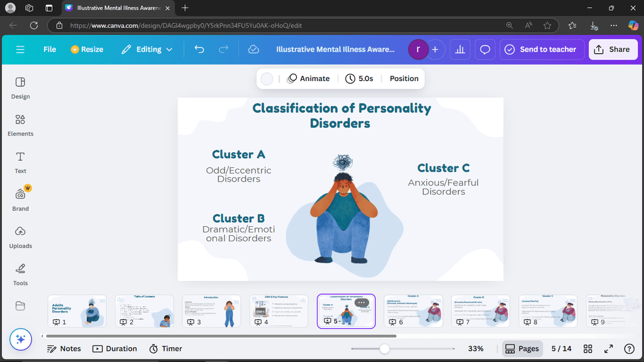Go to page 6 Cluster A thumbnail

pyautogui.click(x=413, y=311)
